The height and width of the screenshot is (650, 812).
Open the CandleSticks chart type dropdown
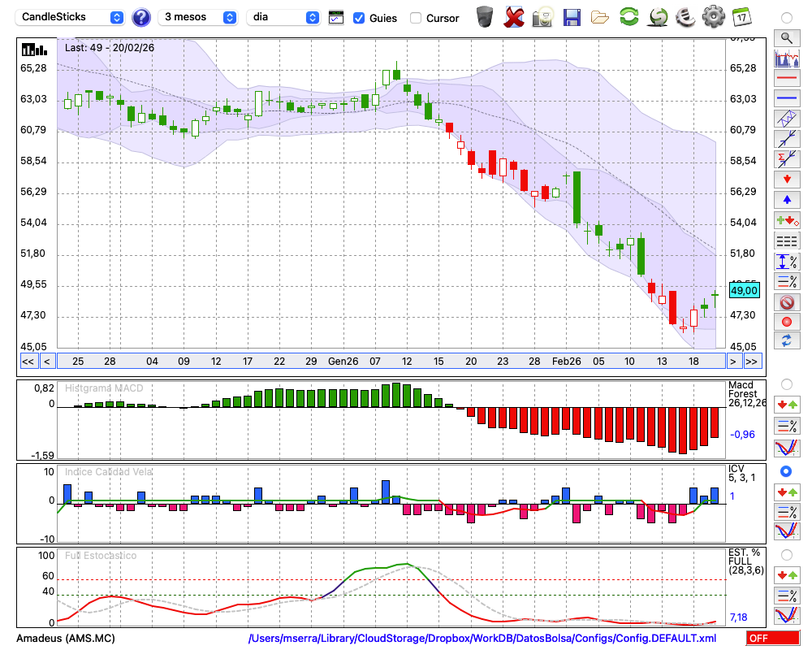pos(71,17)
